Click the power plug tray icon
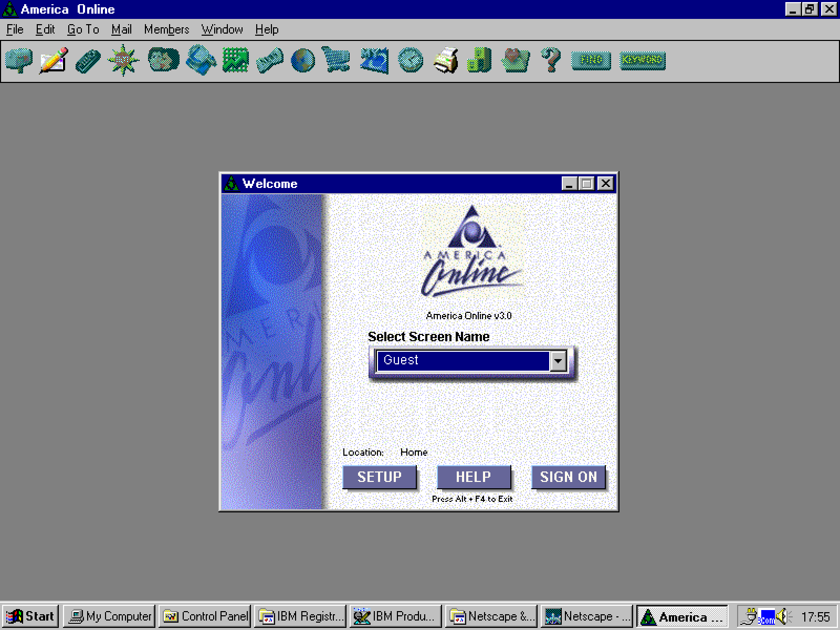Screen dimensions: 840x630 tap(750, 616)
